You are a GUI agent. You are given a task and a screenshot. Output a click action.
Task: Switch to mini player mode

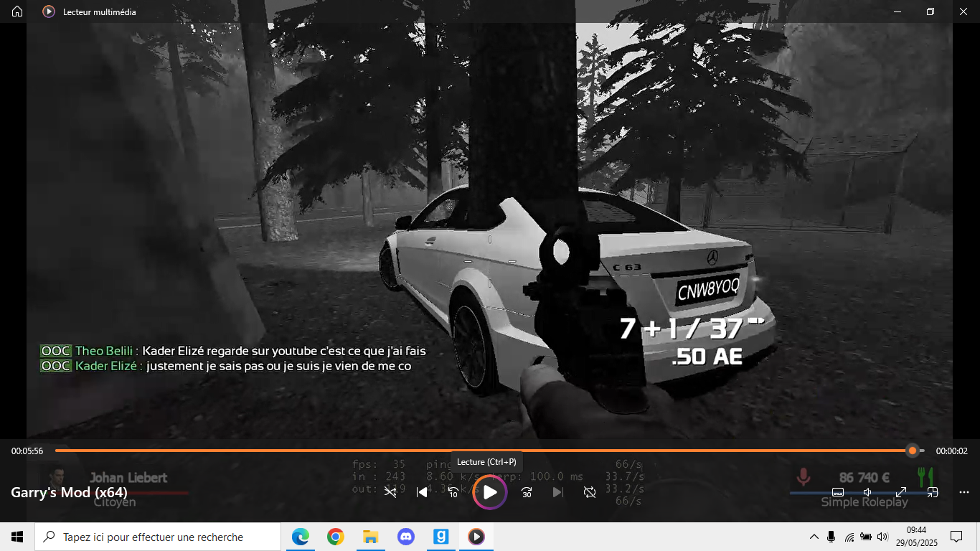point(933,492)
